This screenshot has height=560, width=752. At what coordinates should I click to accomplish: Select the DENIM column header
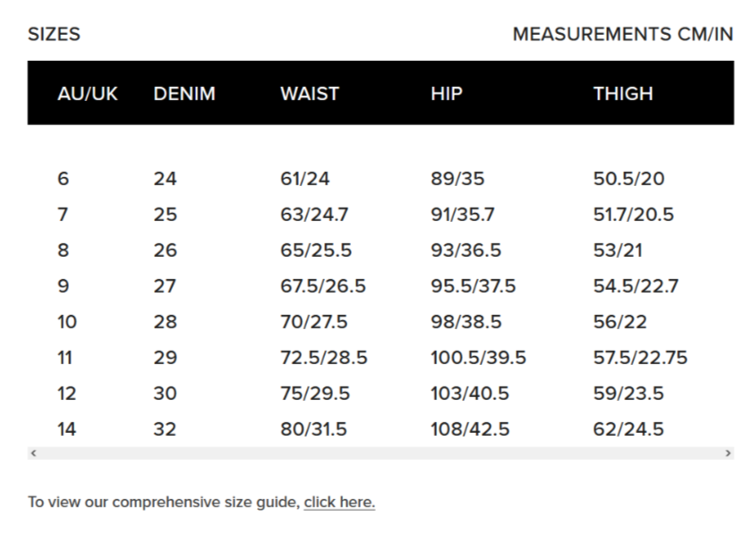click(184, 93)
